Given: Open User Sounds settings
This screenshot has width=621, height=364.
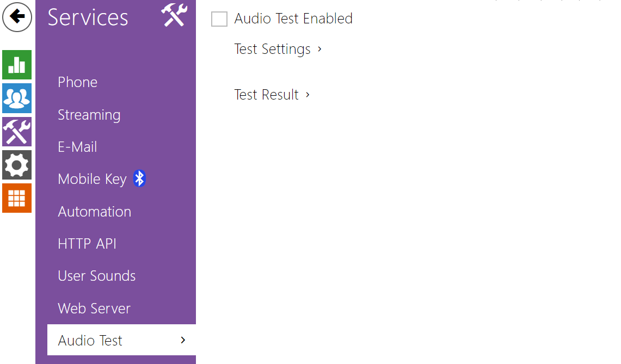Looking at the screenshot, I should click(x=97, y=276).
